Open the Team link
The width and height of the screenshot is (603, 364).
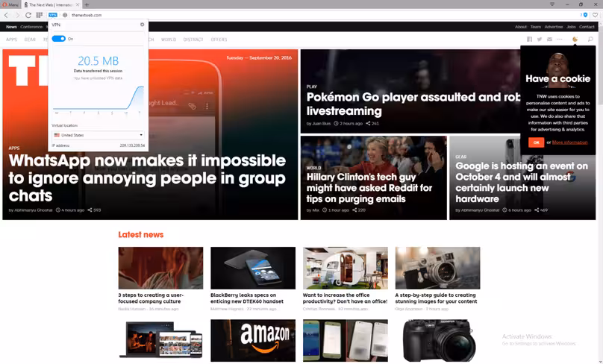point(536,27)
